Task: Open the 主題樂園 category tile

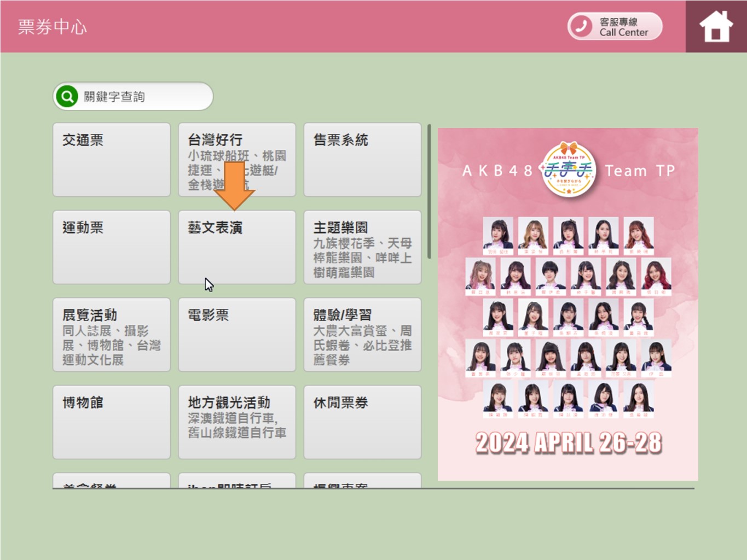Action: click(x=362, y=247)
